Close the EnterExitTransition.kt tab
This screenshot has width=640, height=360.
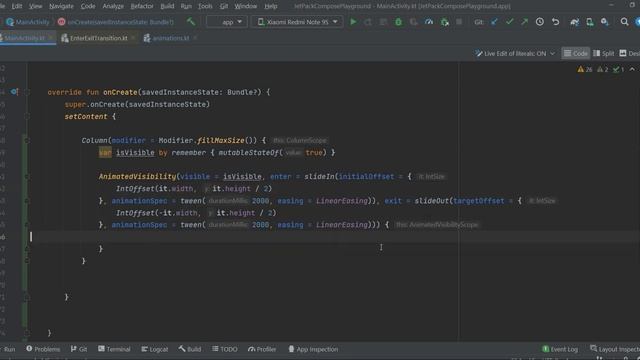tap(133, 38)
